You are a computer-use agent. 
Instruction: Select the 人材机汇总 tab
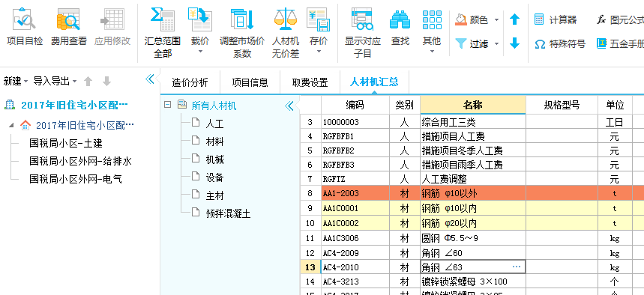click(374, 82)
